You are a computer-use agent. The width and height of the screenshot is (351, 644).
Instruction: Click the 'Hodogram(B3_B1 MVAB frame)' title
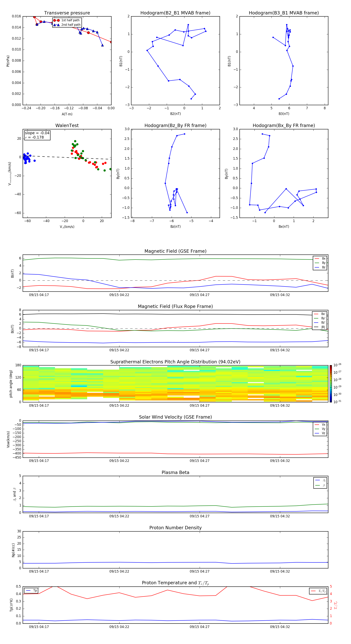284,13
